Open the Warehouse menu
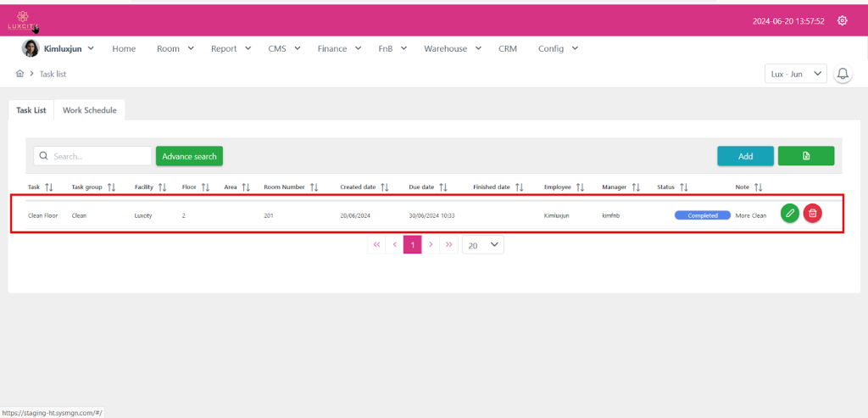Screen dimensions: 868x418 (x=451, y=48)
